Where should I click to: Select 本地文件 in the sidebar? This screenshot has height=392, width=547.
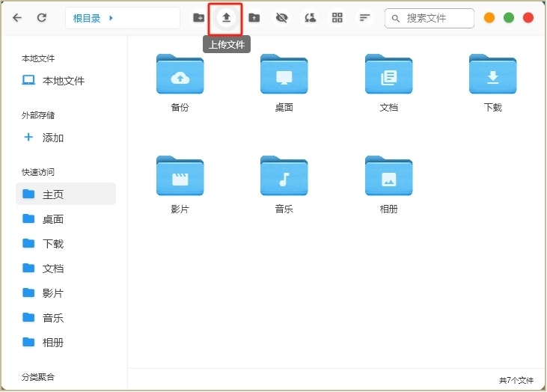coord(63,81)
